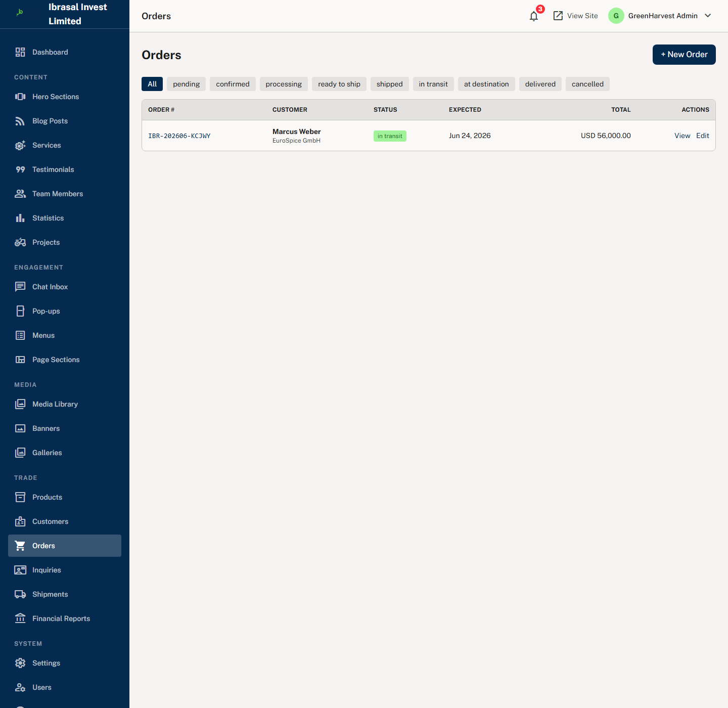This screenshot has width=728, height=708.
Task: Click the STATUS column header
Action: point(385,110)
